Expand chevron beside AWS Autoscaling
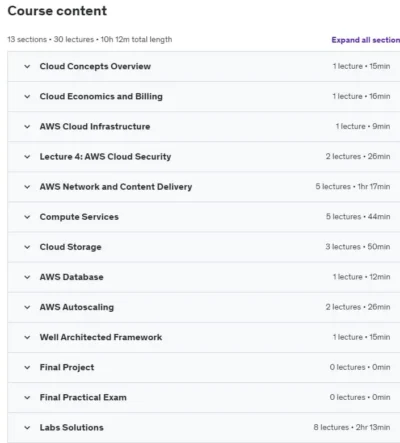 click(x=27, y=307)
